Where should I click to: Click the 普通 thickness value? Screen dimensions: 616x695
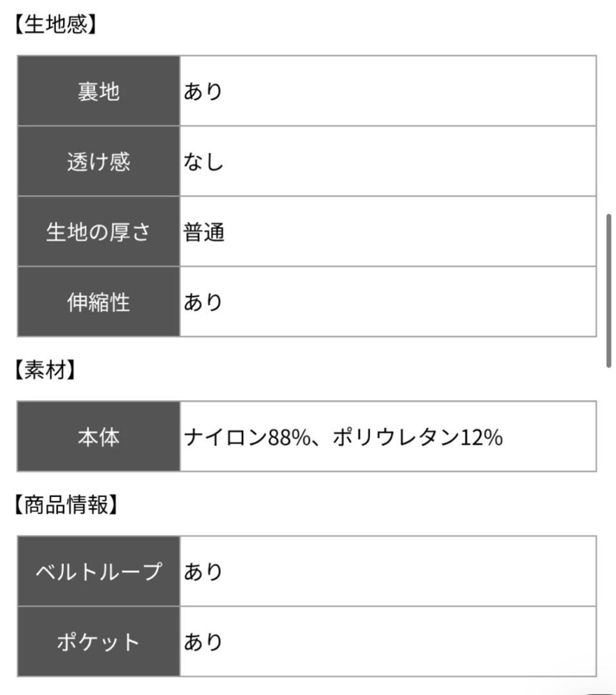[204, 232]
